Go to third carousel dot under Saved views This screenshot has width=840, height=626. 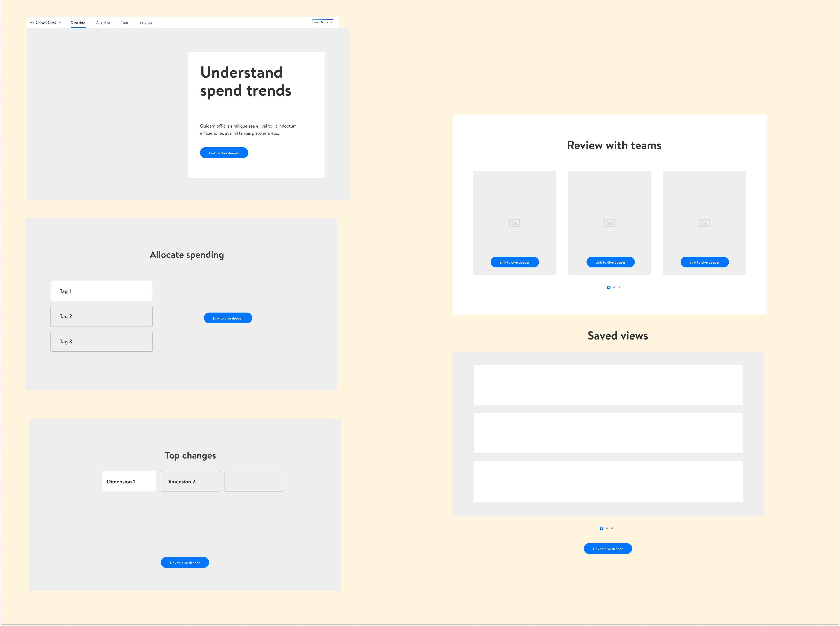click(612, 529)
